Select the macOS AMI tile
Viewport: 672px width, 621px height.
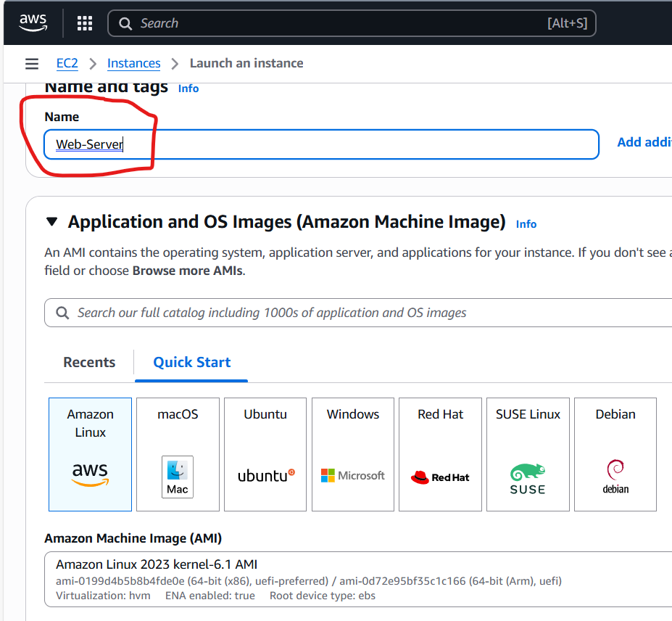[178, 454]
